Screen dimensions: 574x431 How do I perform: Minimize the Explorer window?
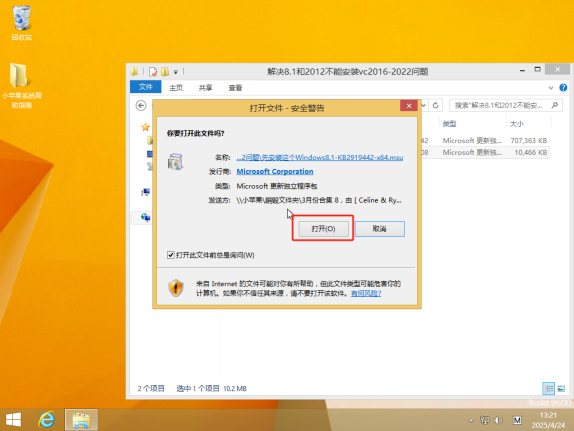tap(522, 70)
